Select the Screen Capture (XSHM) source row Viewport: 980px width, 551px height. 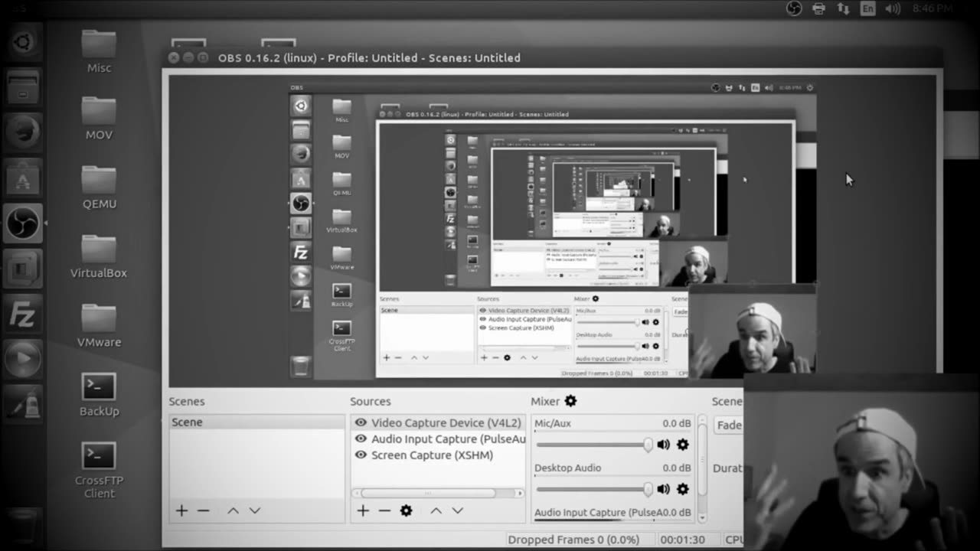tap(439, 455)
